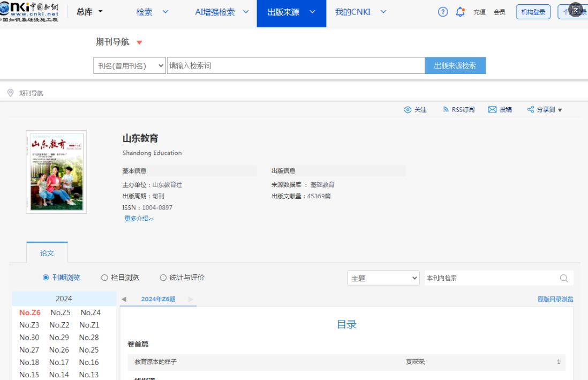The width and height of the screenshot is (588, 380).
Task: Click the 出版来源检索 search button
Action: pyautogui.click(x=455, y=66)
